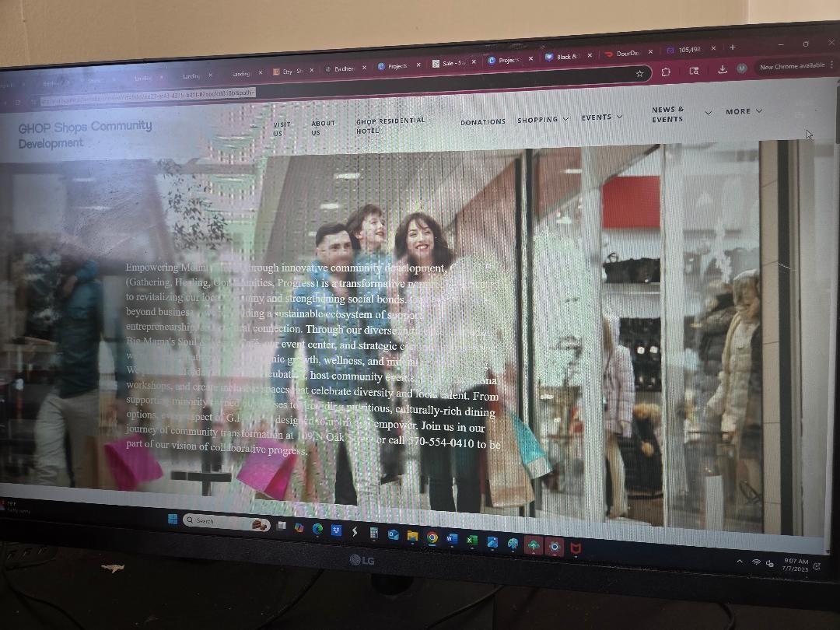Open GHOP Residential Hotel menu item
Image resolution: width=840 pixels, height=630 pixels.
click(390, 125)
